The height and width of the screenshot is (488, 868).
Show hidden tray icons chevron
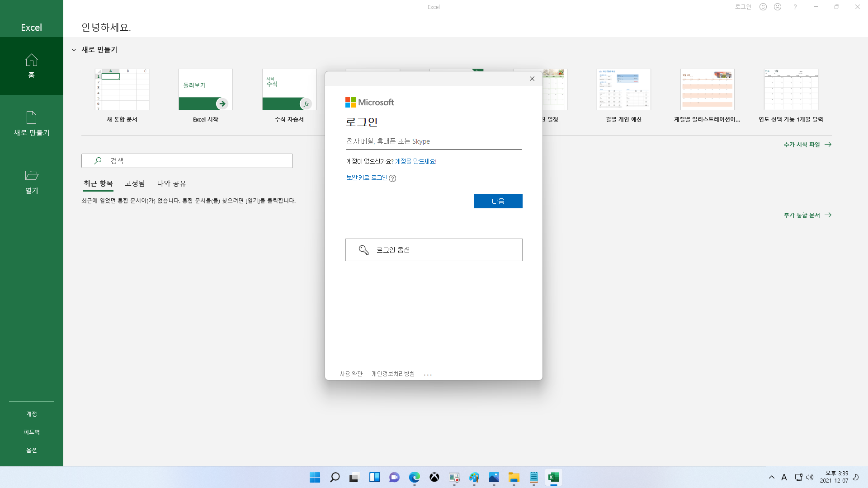coord(772,477)
